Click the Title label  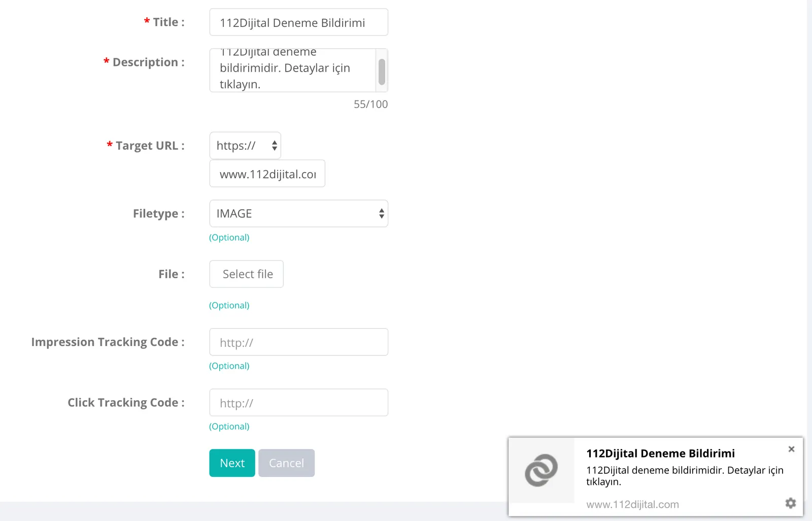point(164,22)
